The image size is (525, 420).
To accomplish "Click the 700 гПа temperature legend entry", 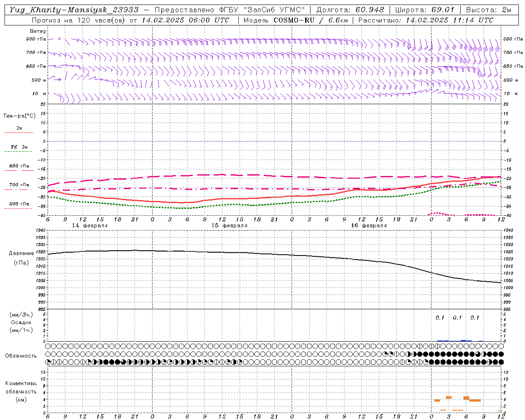I will (x=19, y=185).
